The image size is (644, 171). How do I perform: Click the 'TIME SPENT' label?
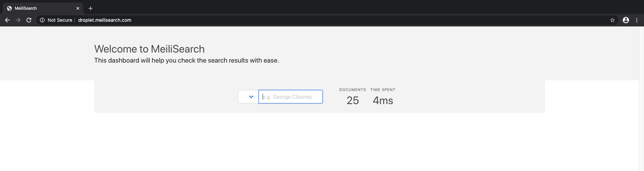[x=383, y=90]
